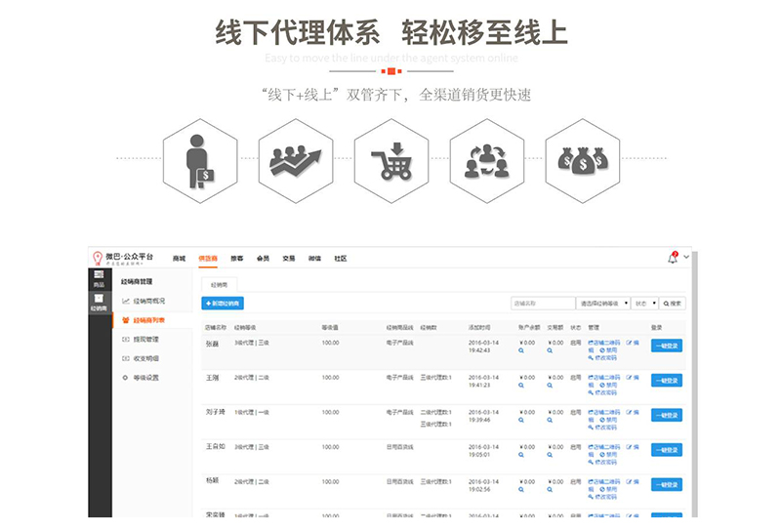Screen dimensions: 781x532
Task: View account balance magnifier for 王刚
Action: [521, 386]
